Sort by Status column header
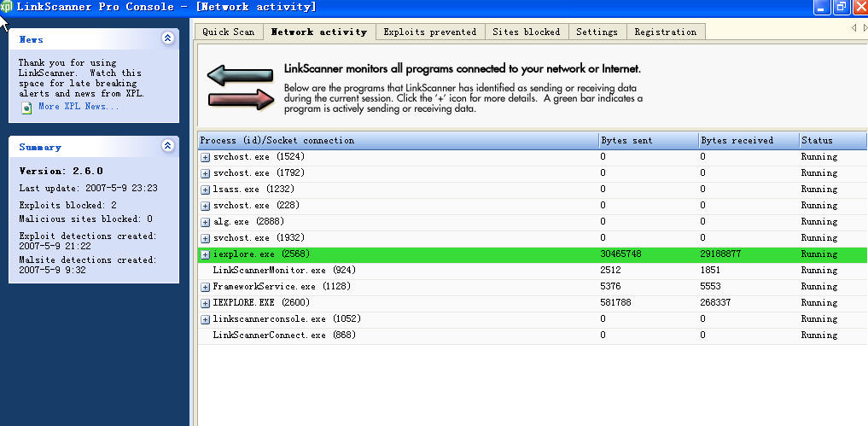The width and height of the screenshot is (868, 426). coord(833,140)
